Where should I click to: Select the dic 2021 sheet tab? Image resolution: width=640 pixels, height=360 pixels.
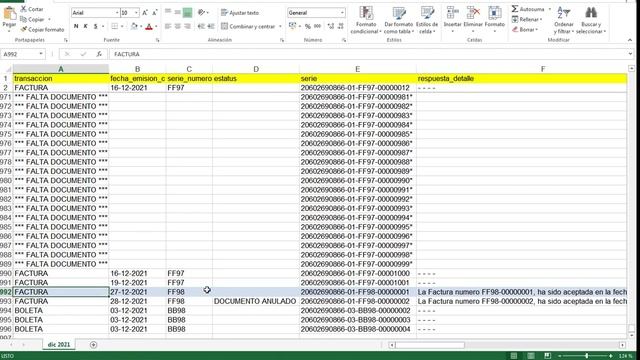click(x=59, y=344)
